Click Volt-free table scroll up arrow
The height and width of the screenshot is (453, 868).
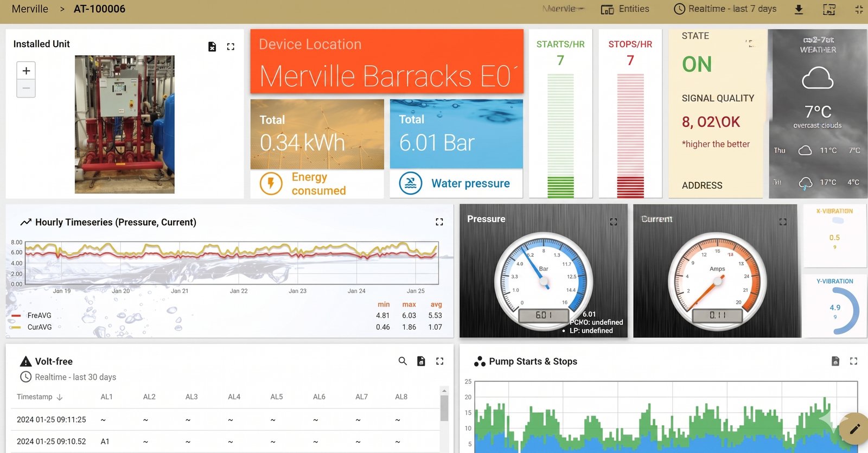click(x=444, y=390)
